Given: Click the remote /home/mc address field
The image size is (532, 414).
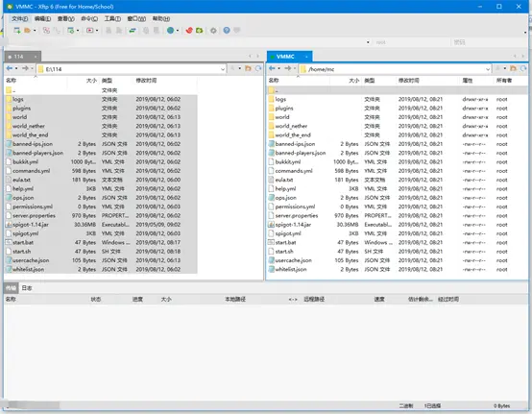Looking at the screenshot, I should click(x=395, y=69).
